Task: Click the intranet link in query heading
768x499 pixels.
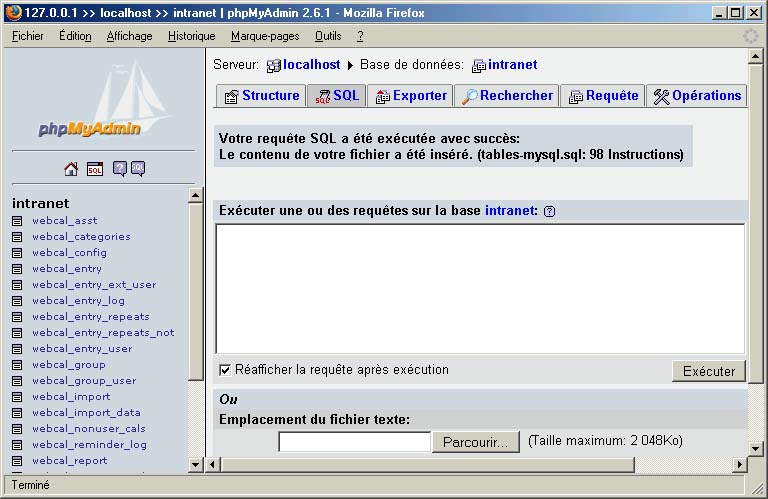Action: (x=510, y=211)
